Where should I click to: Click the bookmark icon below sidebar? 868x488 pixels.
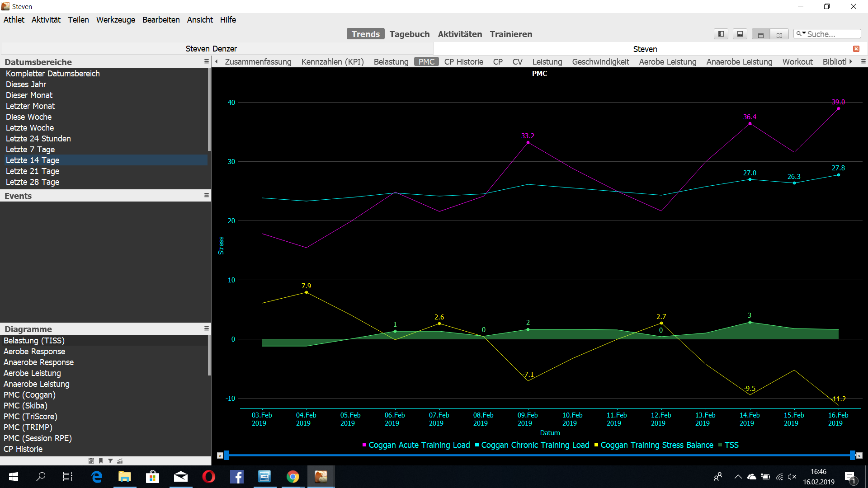pos(101,461)
